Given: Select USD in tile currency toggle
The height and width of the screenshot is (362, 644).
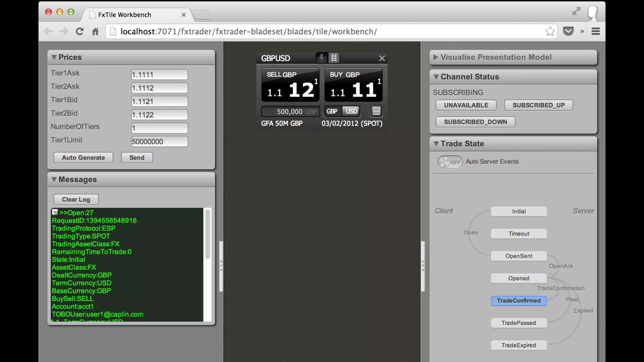Looking at the screenshot, I should (351, 111).
